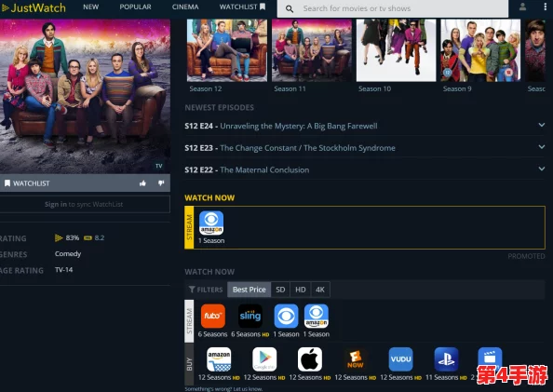Viewport: 553px width, 392px height.
Task: Expand episode S12 E24 details
Action: (365, 126)
